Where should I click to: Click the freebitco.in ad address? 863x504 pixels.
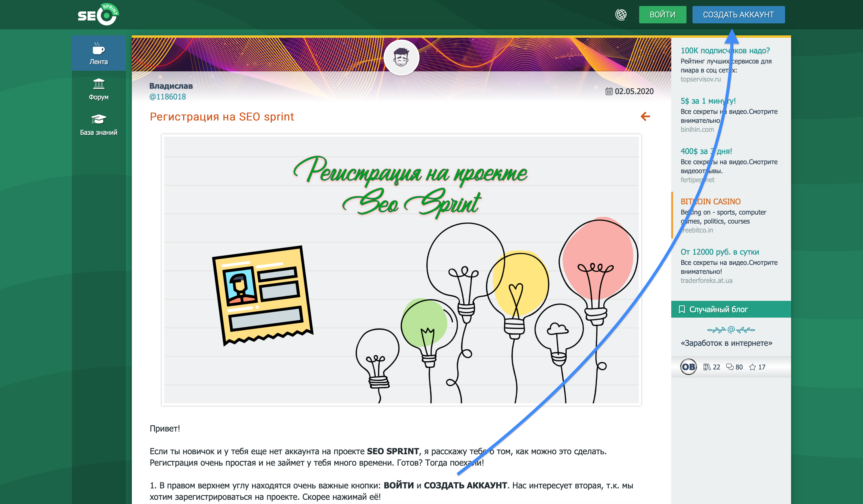tap(697, 230)
